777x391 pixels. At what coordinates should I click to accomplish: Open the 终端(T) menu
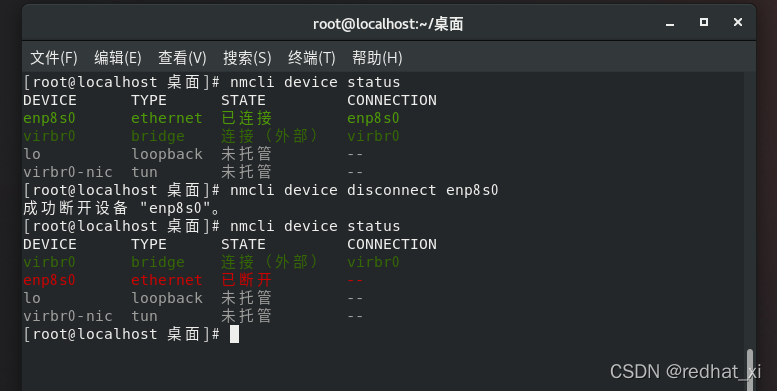pyautogui.click(x=311, y=58)
